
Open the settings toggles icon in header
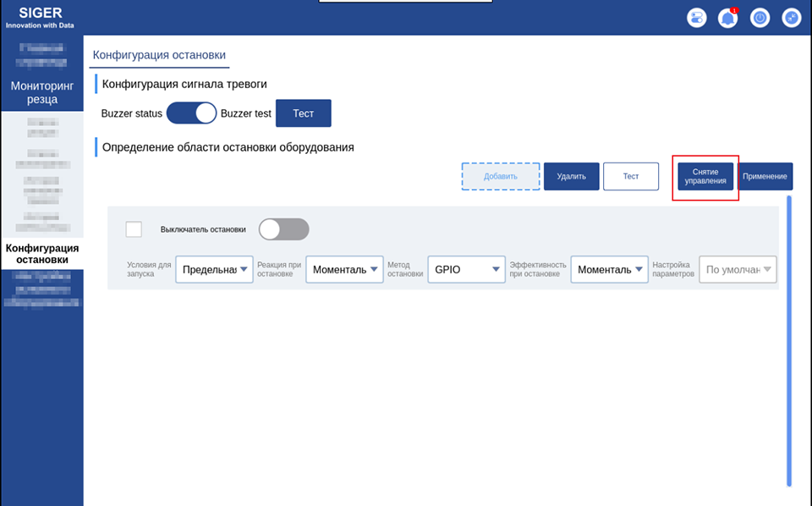[696, 18]
